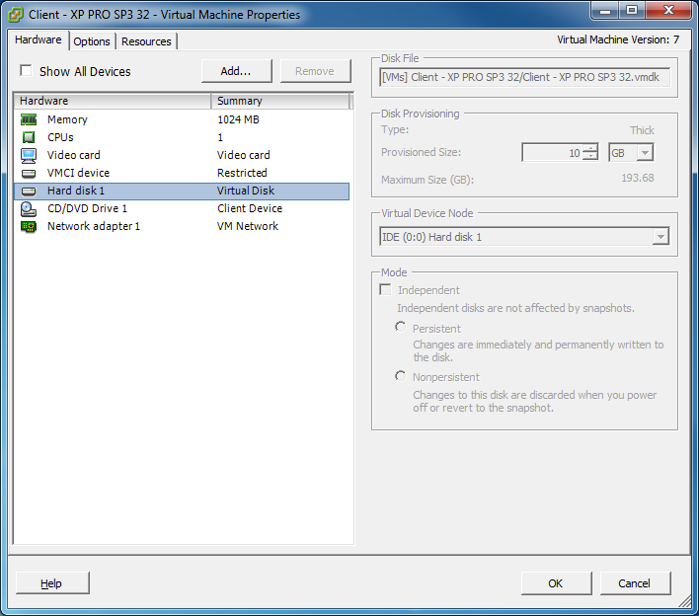The height and width of the screenshot is (616, 699).
Task: Select the Memory row label
Action: 67,119
